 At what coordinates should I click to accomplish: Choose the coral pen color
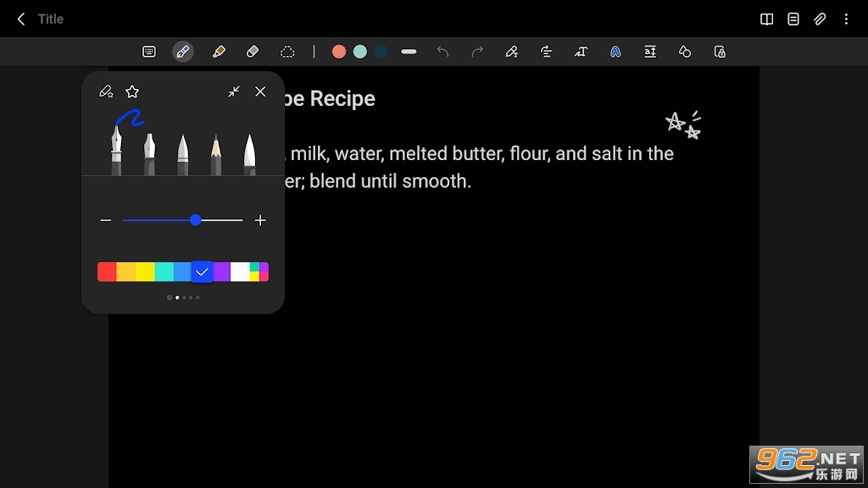339,52
